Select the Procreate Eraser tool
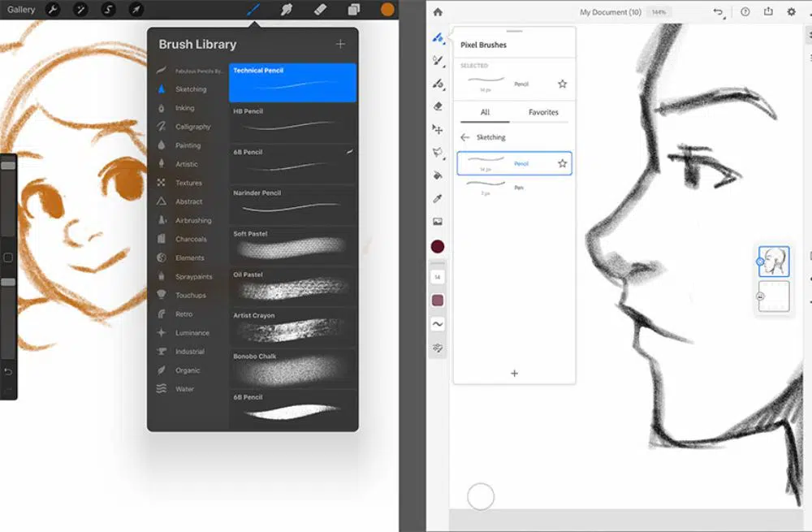The height and width of the screenshot is (532, 812). [319, 10]
